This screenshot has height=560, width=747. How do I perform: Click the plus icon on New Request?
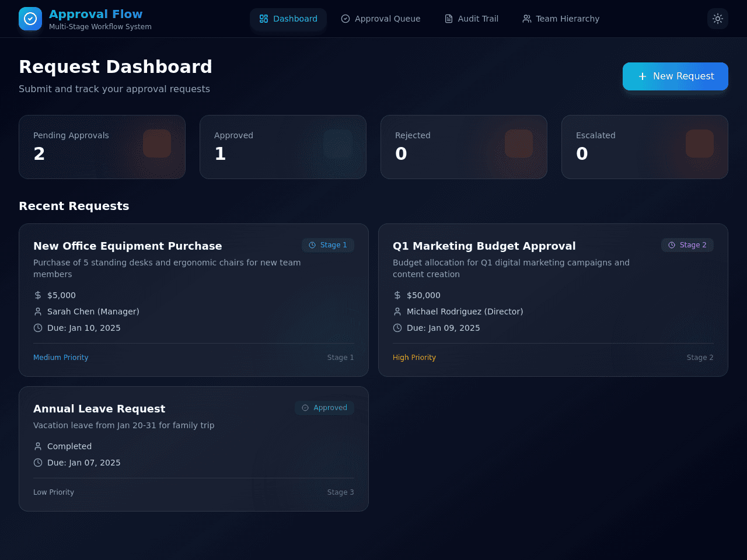point(643,76)
